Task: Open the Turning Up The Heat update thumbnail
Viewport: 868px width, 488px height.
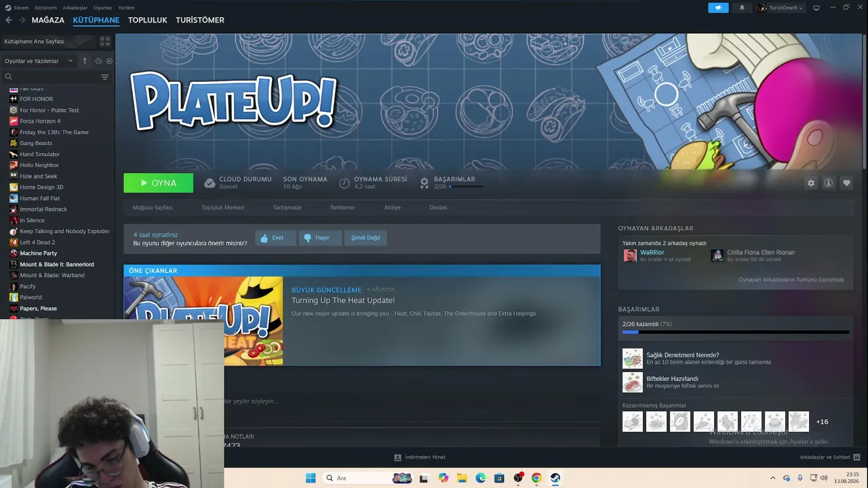Action: (203, 321)
